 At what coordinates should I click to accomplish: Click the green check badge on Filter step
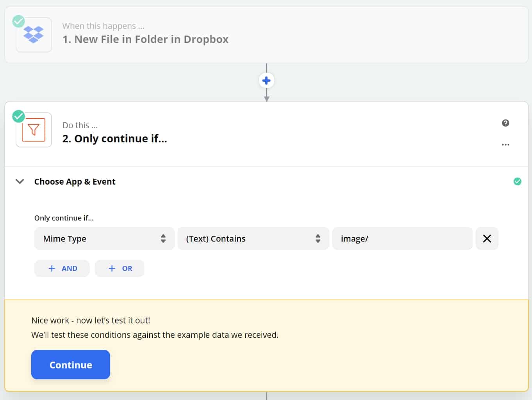[18, 116]
